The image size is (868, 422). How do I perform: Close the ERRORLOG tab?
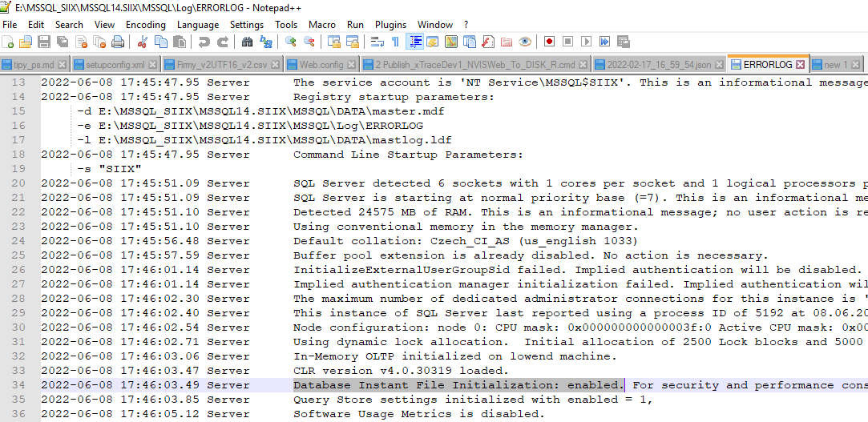[800, 65]
